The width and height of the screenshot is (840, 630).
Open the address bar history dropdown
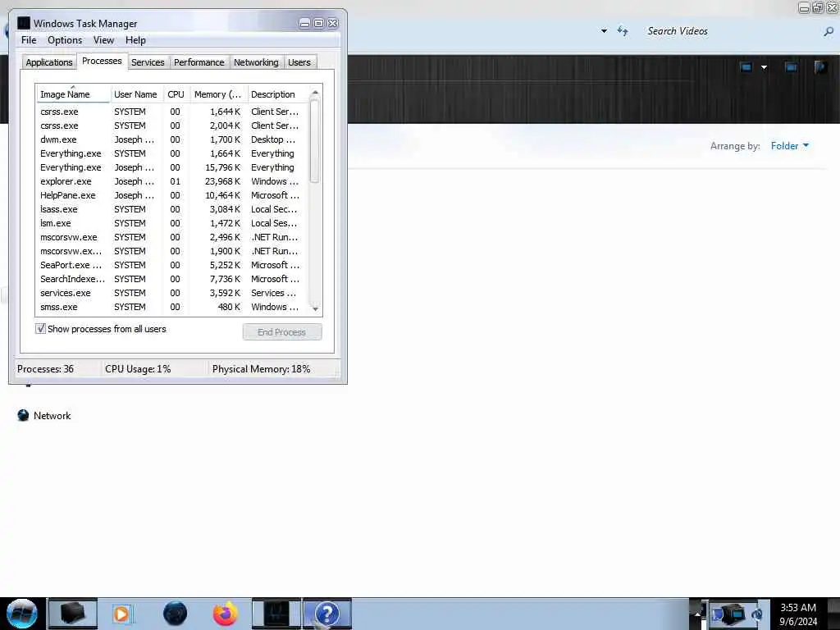click(604, 31)
